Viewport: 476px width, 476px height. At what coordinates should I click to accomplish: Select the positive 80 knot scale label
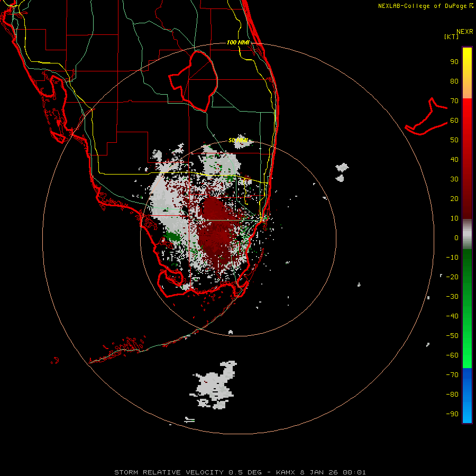(454, 81)
